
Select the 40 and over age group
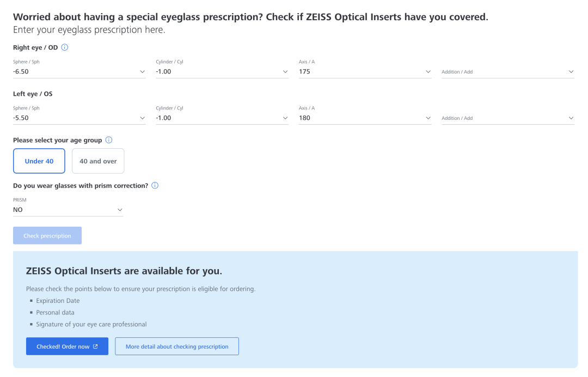tap(98, 161)
